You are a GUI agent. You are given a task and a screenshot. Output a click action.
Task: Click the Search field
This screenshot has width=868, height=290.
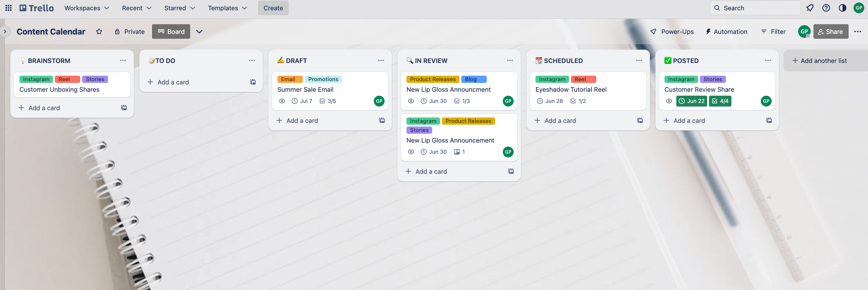pyautogui.click(x=755, y=8)
